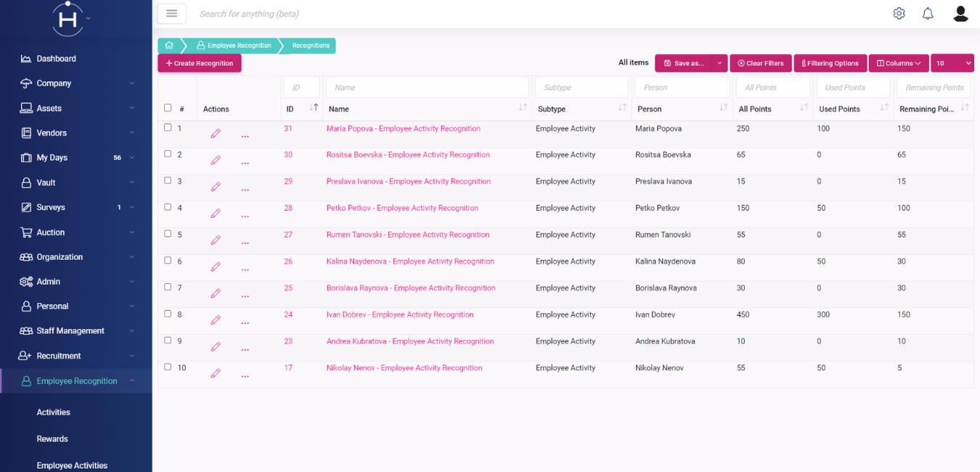Sort by ID column arrows icon
Viewport: 980px width, 472px height.
click(314, 108)
